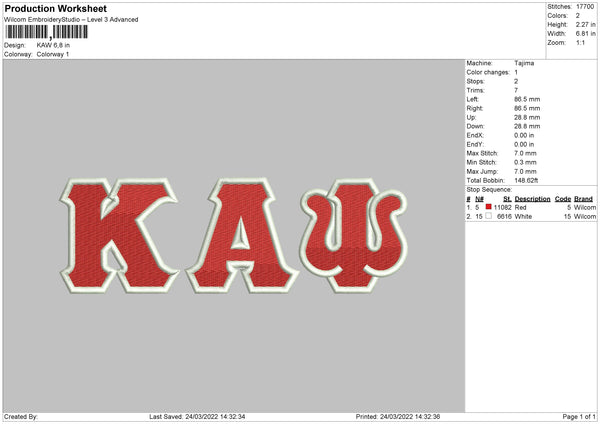This screenshot has height=424, width=600.
Task: Click the Printed timestamp
Action: 398,417
